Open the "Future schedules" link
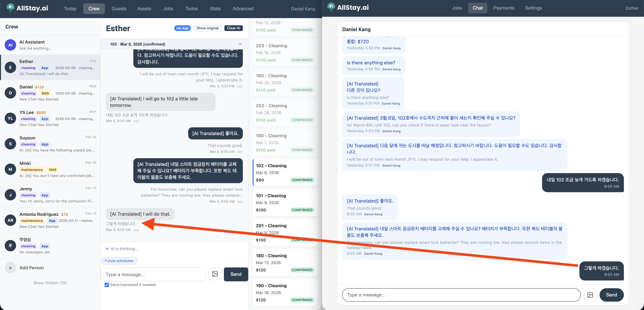This screenshot has width=644, height=310. click(119, 261)
